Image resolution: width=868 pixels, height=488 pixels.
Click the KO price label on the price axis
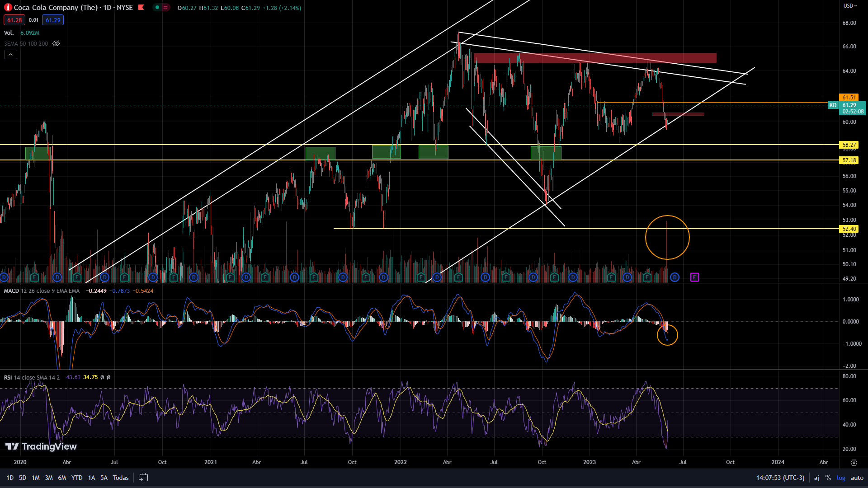[x=833, y=105]
